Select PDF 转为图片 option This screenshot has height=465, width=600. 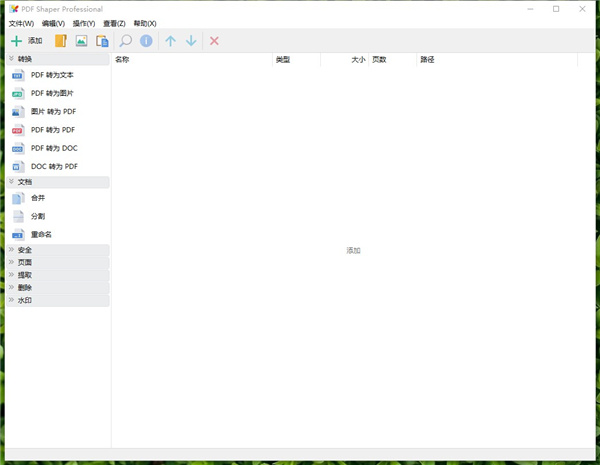52,93
